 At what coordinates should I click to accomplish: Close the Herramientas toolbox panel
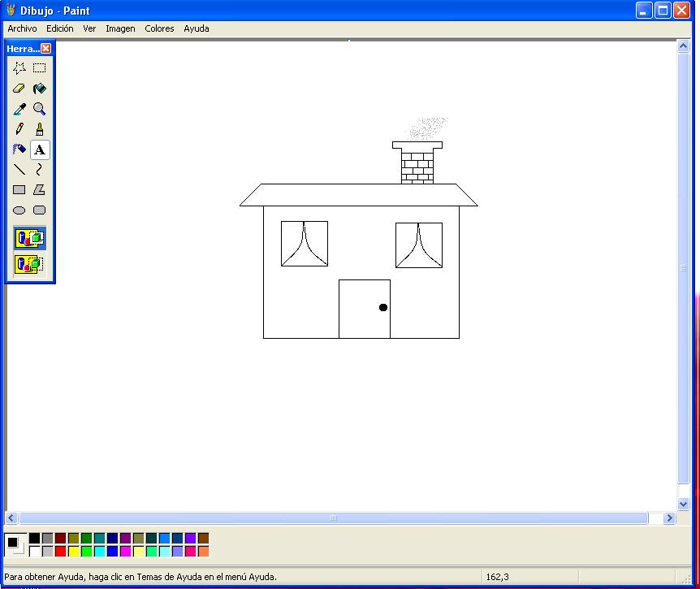pyautogui.click(x=46, y=49)
